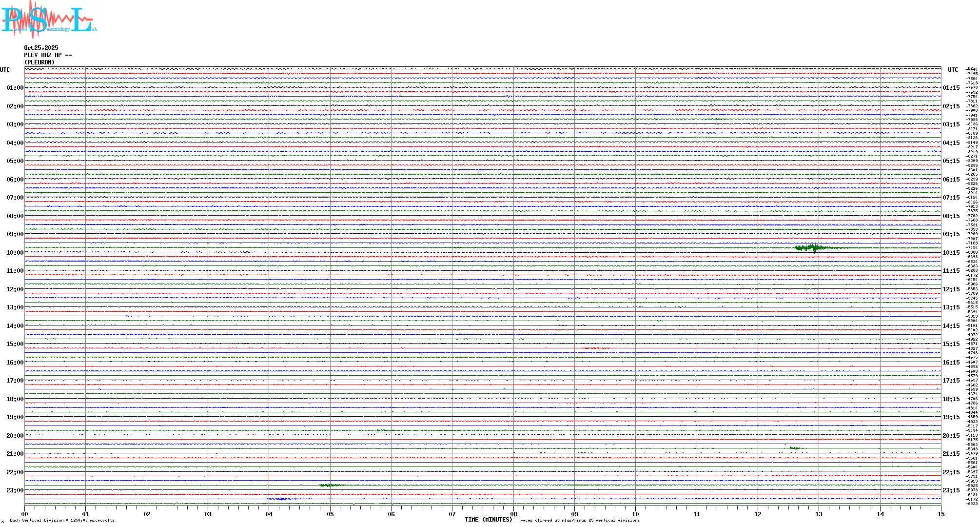Click the Oct25,2025 date label
The image size is (980, 527).
[41, 48]
